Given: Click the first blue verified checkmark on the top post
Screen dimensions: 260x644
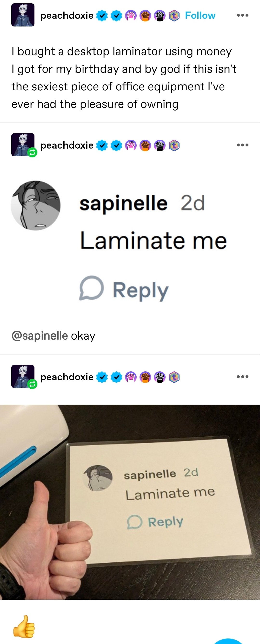Looking at the screenshot, I should [x=102, y=16].
